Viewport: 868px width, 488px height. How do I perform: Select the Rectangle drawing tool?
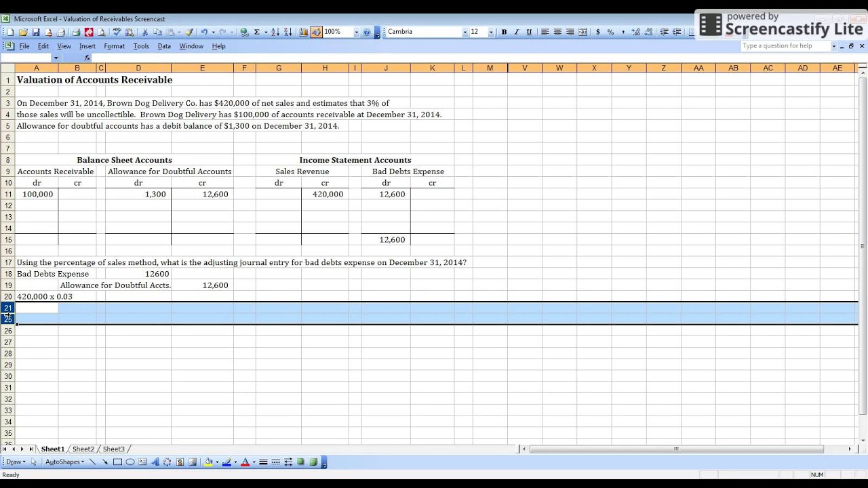[x=117, y=462]
